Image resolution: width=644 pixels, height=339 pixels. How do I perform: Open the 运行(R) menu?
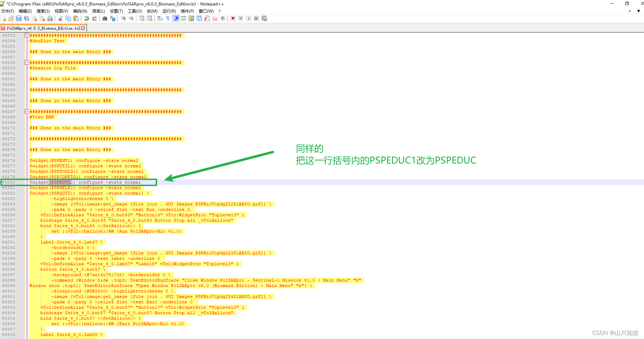(x=169, y=11)
